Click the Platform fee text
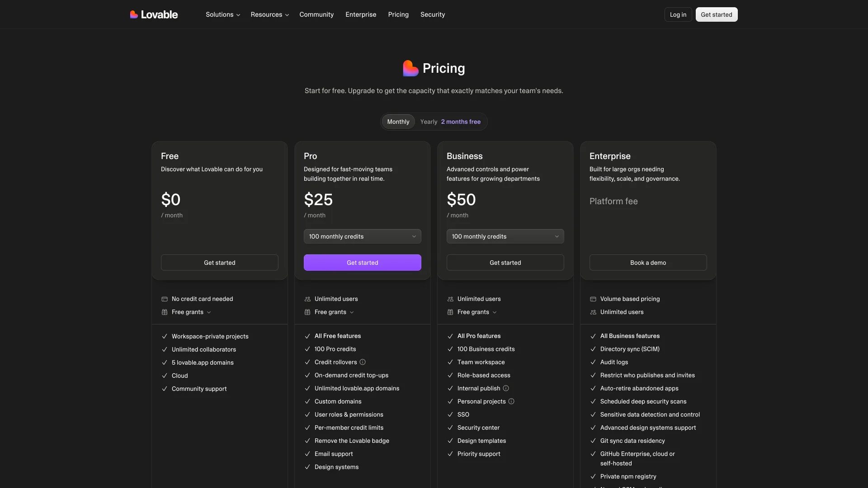The image size is (868, 488). tap(613, 201)
